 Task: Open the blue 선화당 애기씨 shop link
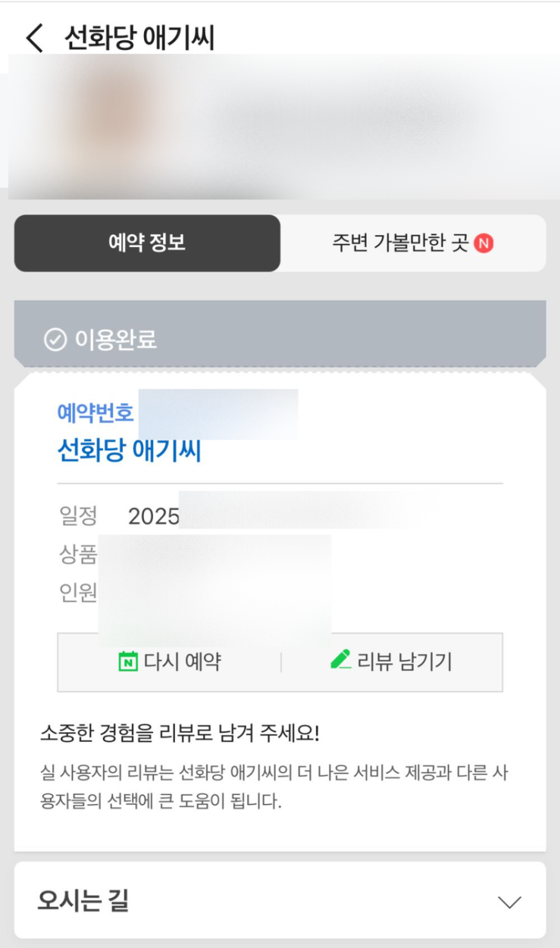click(129, 450)
